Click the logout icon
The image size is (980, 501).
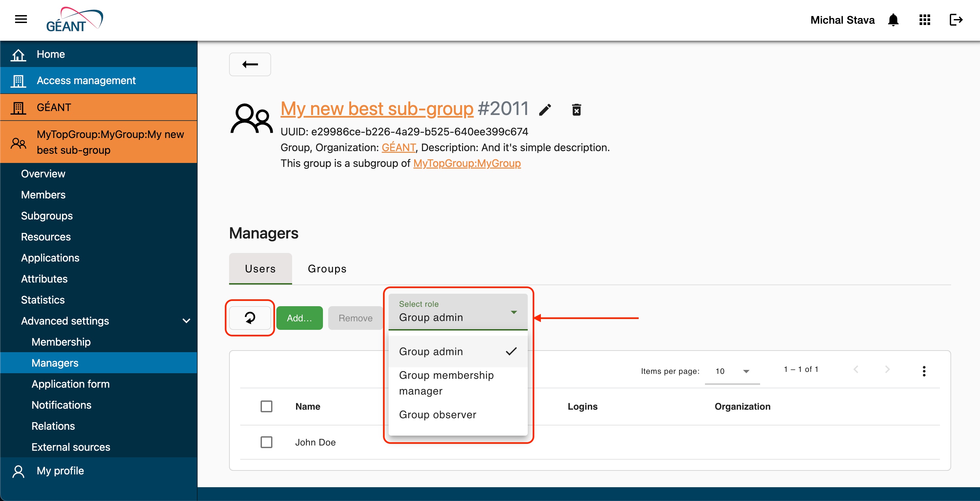(956, 20)
